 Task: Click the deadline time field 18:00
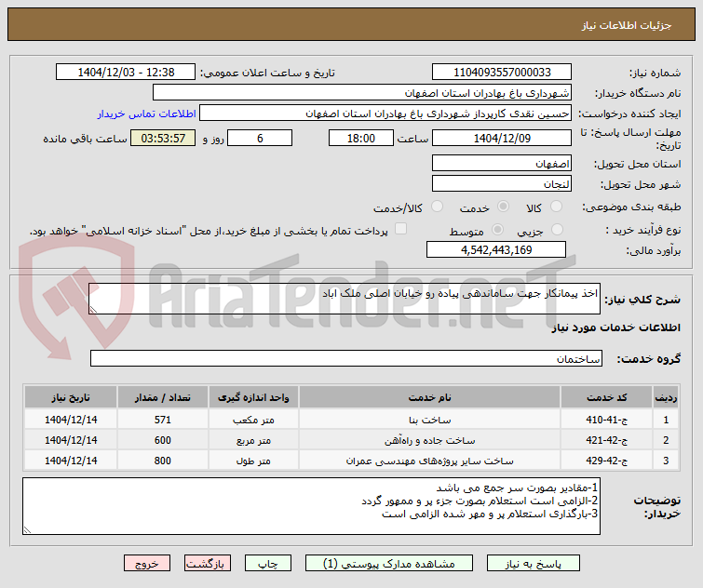[361, 138]
